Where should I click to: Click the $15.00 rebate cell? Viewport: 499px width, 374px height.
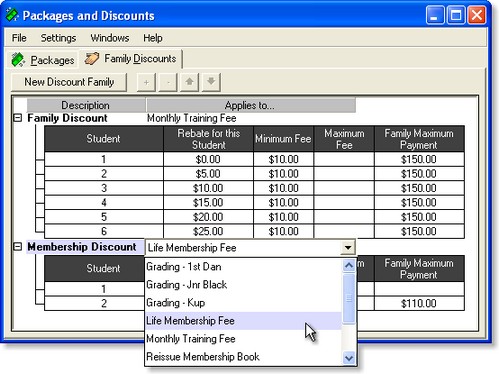208,203
